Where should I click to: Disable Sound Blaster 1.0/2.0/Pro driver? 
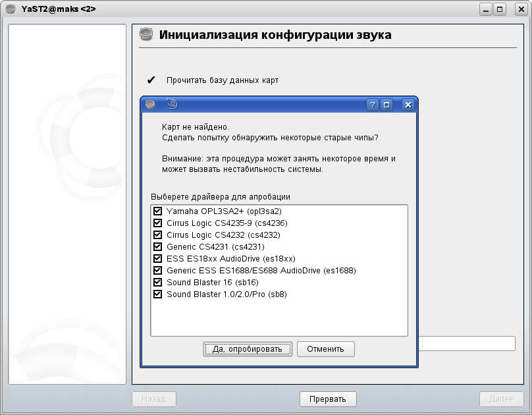click(x=157, y=294)
